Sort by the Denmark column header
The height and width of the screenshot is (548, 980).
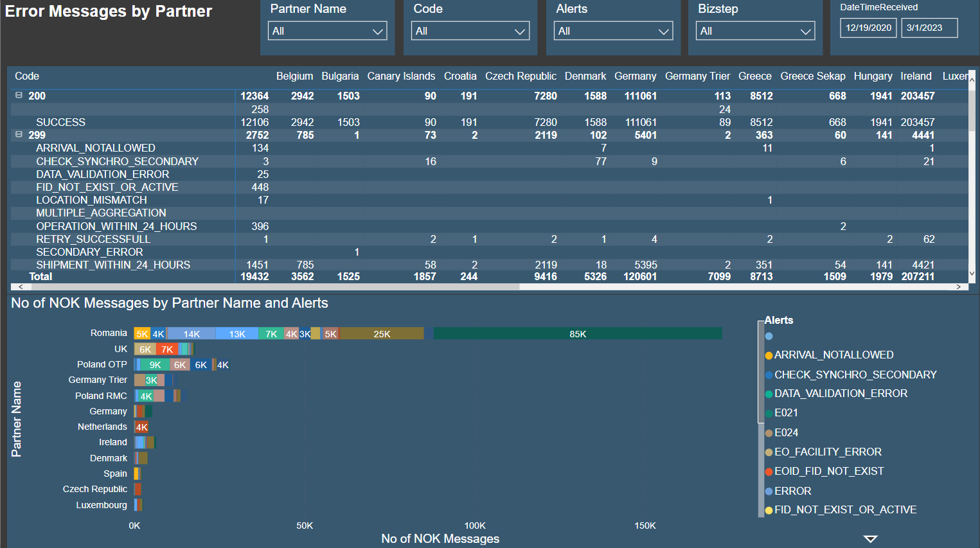coord(585,76)
